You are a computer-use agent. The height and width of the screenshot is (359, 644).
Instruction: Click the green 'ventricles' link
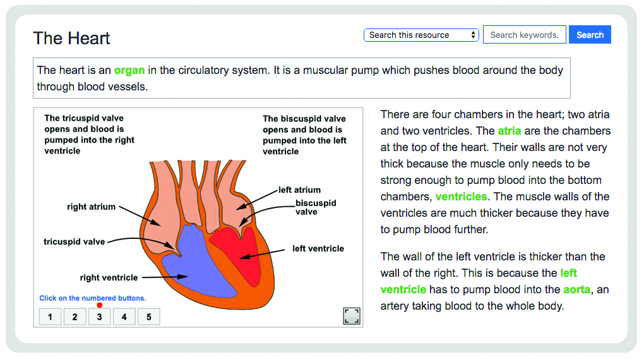462,197
